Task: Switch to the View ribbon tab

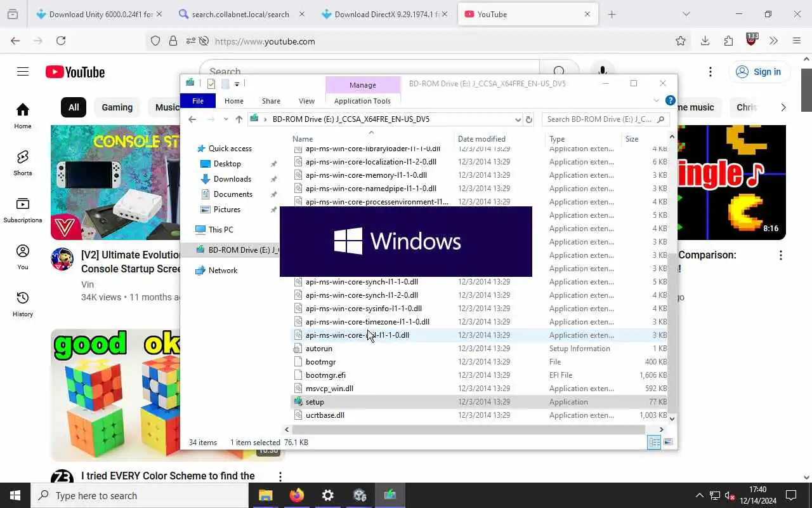Action: click(306, 101)
